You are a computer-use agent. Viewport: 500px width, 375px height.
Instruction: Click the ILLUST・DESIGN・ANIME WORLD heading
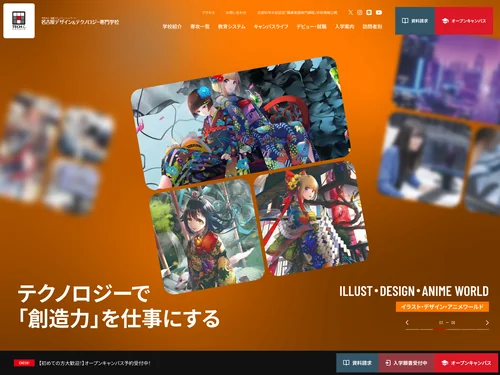(x=414, y=291)
